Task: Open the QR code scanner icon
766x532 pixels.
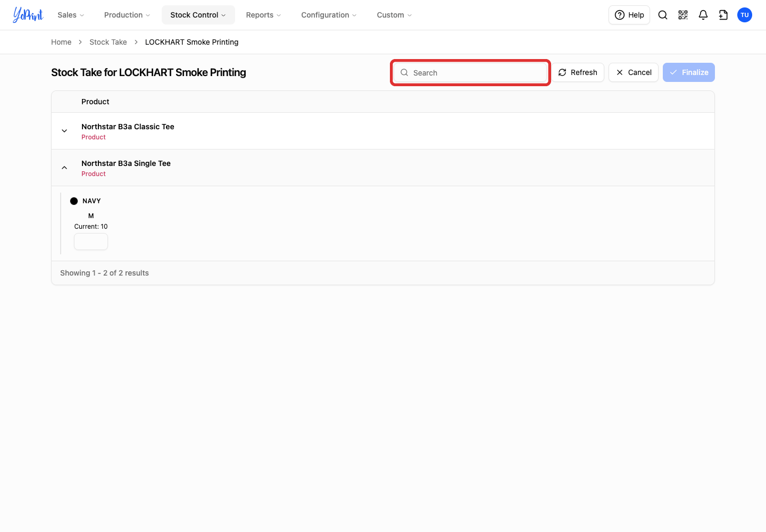Action: click(683, 15)
